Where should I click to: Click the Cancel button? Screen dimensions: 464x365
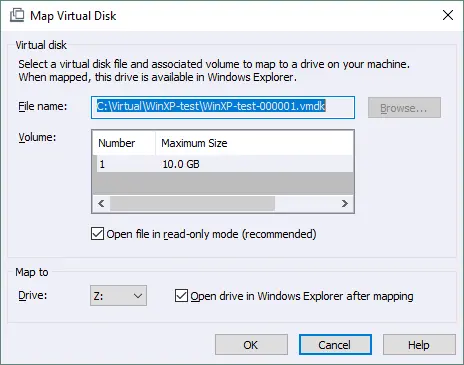335,345
